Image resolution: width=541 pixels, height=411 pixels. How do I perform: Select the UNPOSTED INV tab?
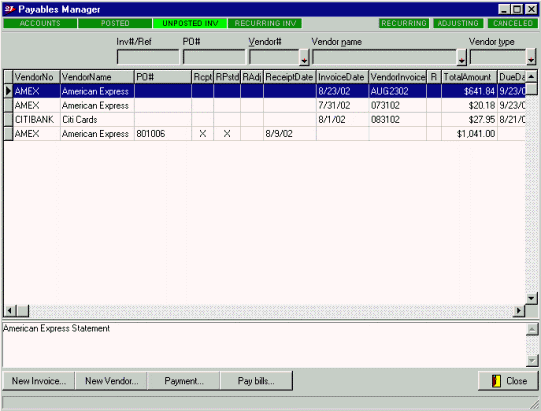point(190,23)
